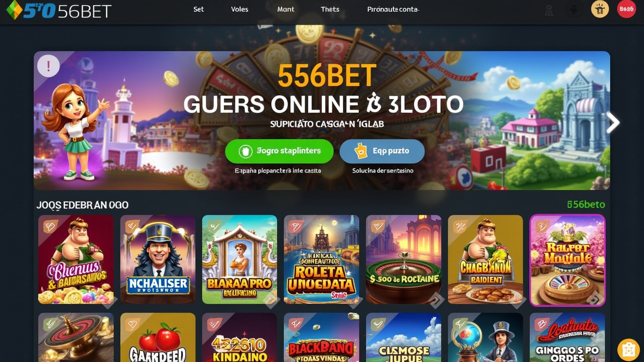
Task: Open the highlighted Ralret Magiale game tile
Action: click(x=567, y=260)
